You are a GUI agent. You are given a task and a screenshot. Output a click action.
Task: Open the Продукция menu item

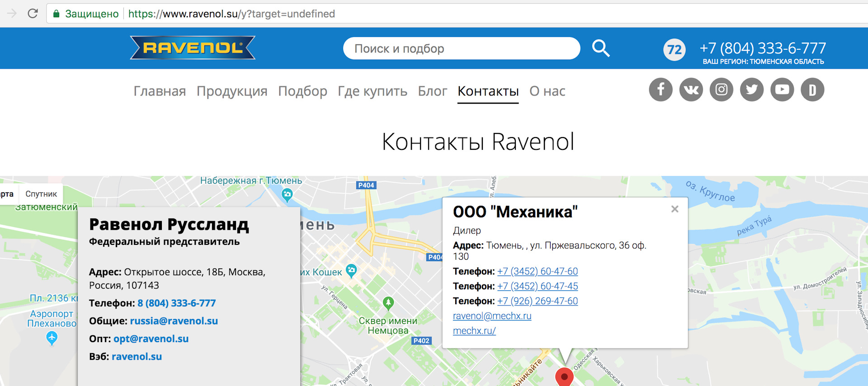pyautogui.click(x=232, y=91)
